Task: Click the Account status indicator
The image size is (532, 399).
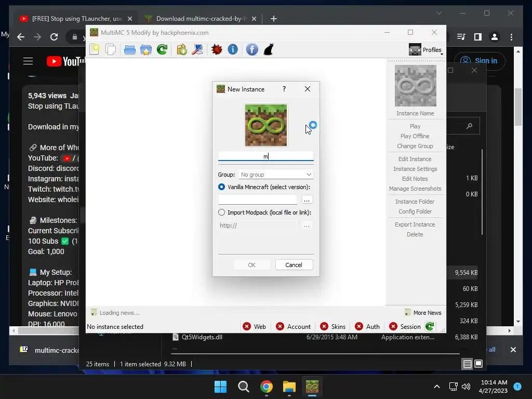Action: [294, 326]
